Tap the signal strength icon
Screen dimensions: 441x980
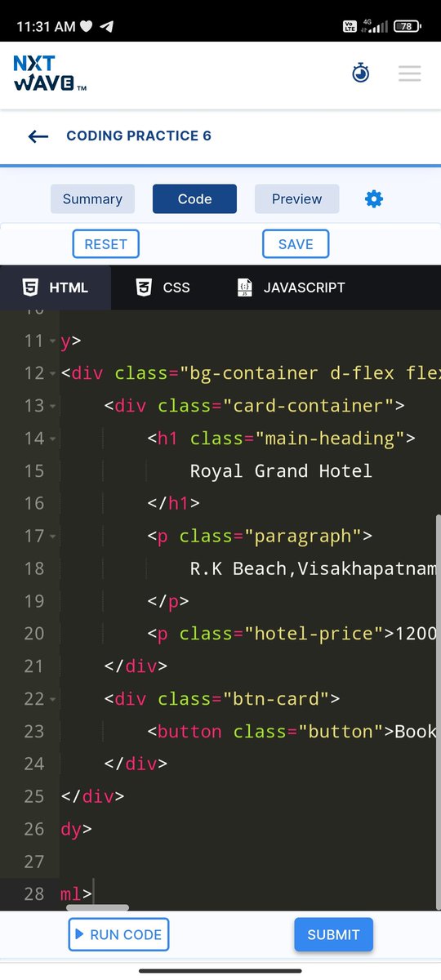coord(378,26)
